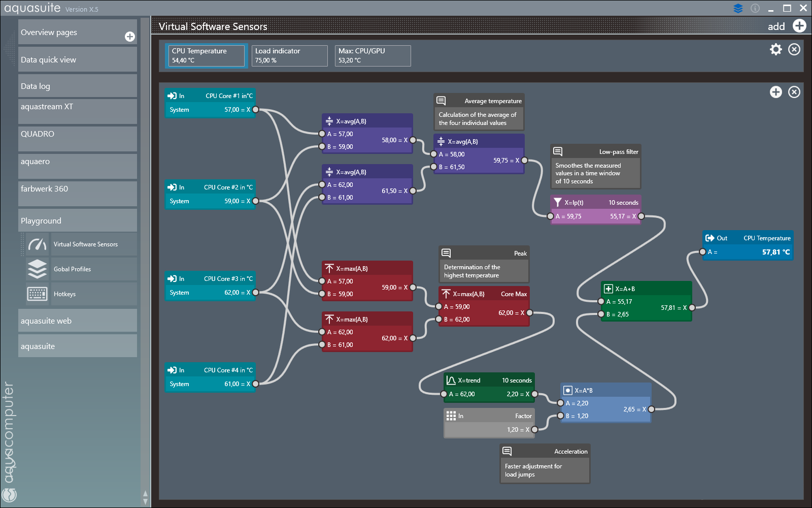This screenshot has height=508, width=812.
Task: Open the layers icon in title bar
Action: pyautogui.click(x=738, y=8)
